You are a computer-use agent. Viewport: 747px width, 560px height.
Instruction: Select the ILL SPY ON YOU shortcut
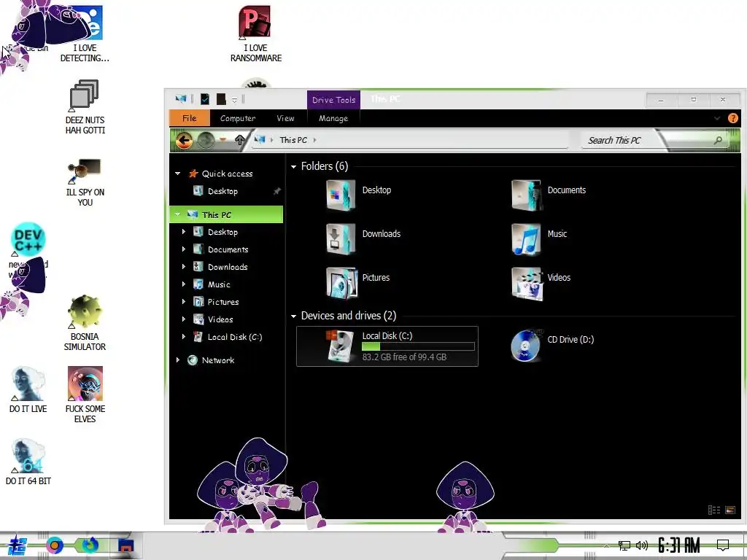85,182
